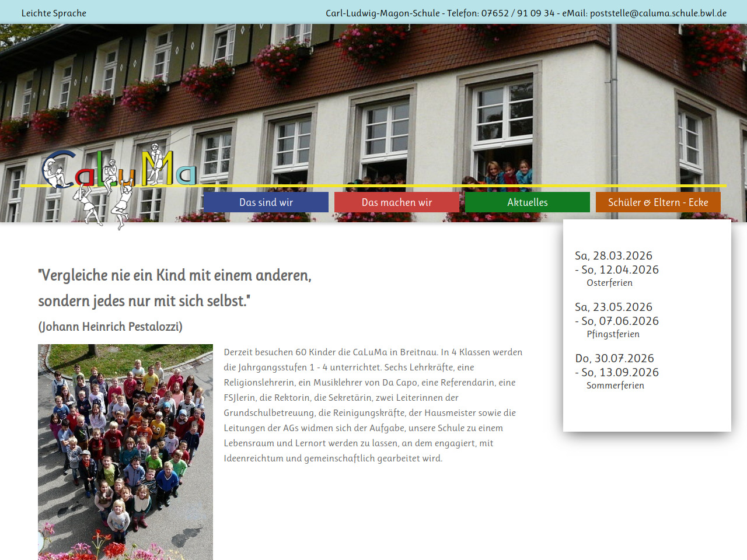Image resolution: width=747 pixels, height=560 pixels.
Task: Select the Sommerferien calendar entry
Action: [x=615, y=386]
